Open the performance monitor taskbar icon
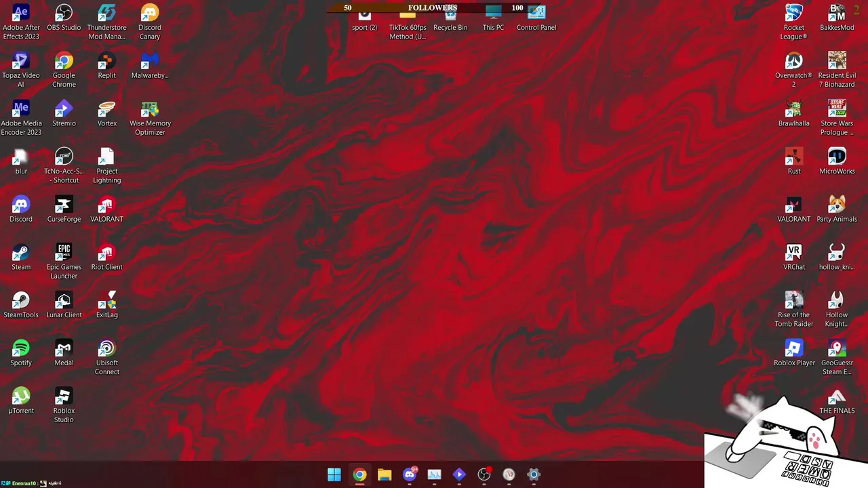 [435, 474]
